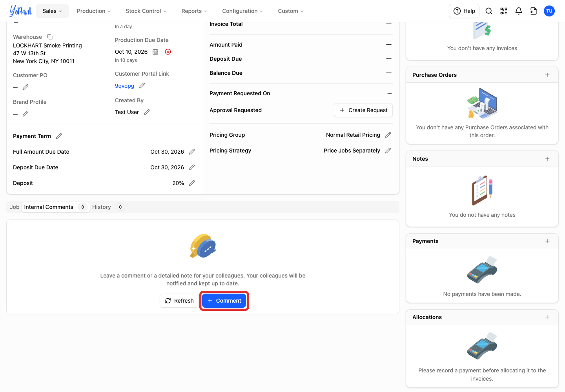This screenshot has height=392, width=565.
Task: Edit the Created By user
Action: click(x=147, y=112)
